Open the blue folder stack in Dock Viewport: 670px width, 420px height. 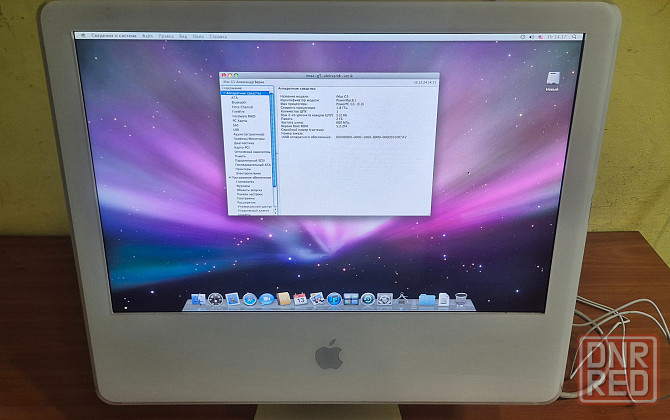click(x=426, y=300)
